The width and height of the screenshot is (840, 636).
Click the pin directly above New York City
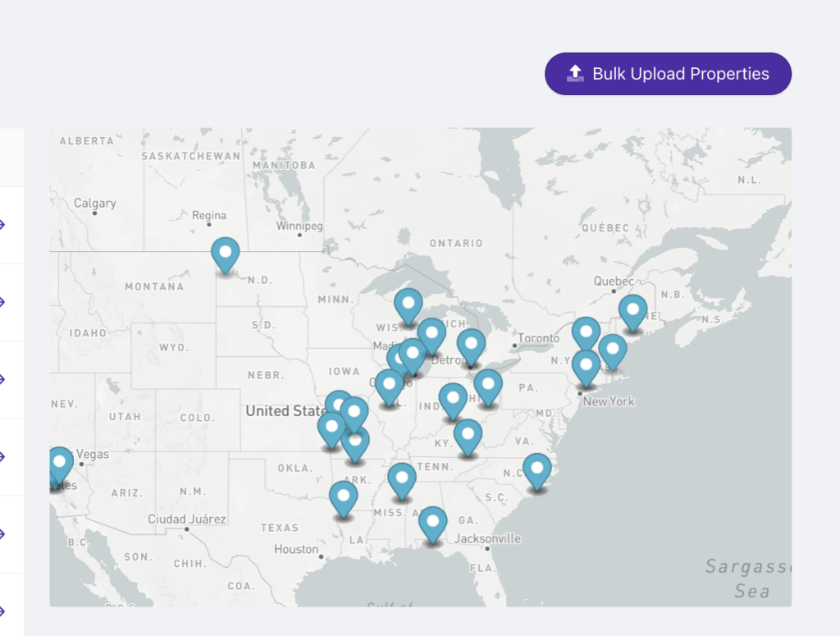point(586,369)
